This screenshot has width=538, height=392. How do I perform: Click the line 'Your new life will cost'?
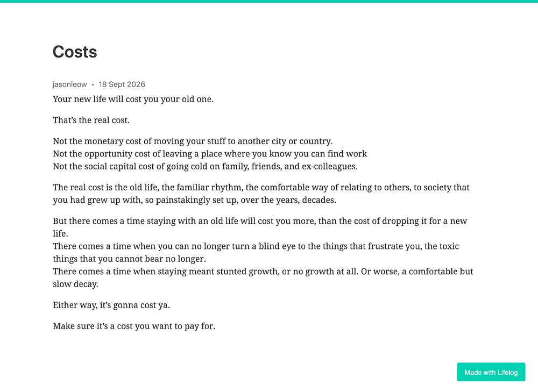pos(133,99)
